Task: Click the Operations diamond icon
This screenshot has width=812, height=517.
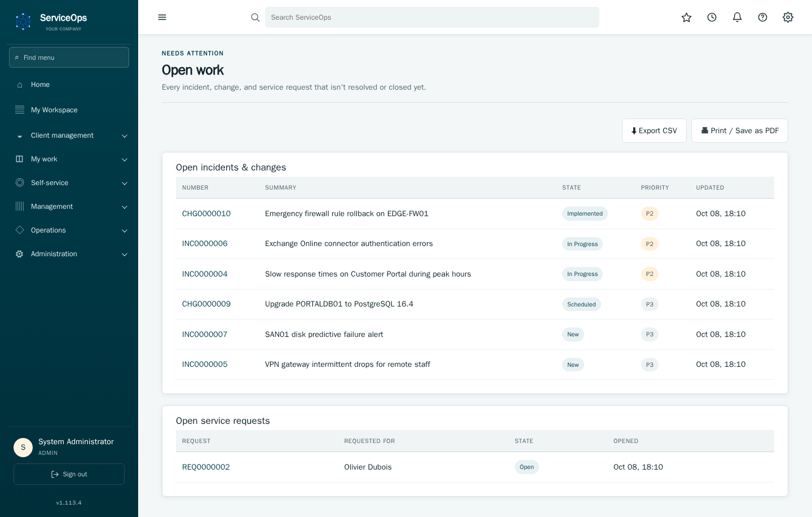Action: (20, 230)
